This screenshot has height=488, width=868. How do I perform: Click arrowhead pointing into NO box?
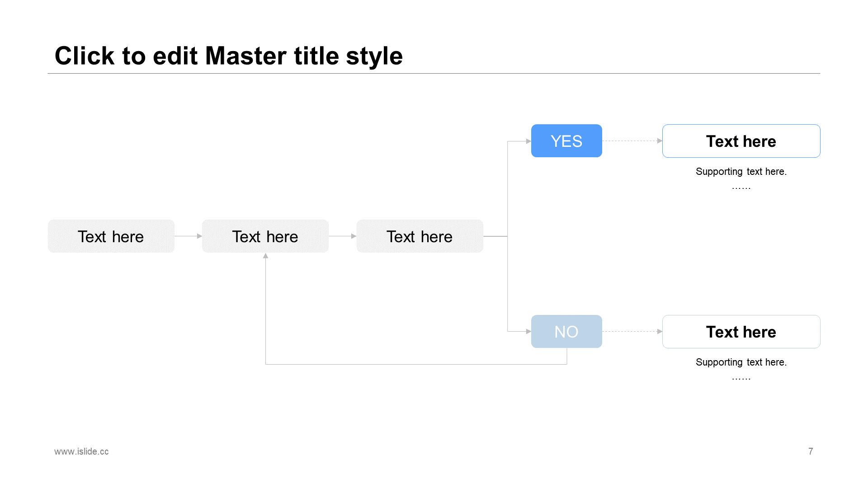pyautogui.click(x=528, y=332)
